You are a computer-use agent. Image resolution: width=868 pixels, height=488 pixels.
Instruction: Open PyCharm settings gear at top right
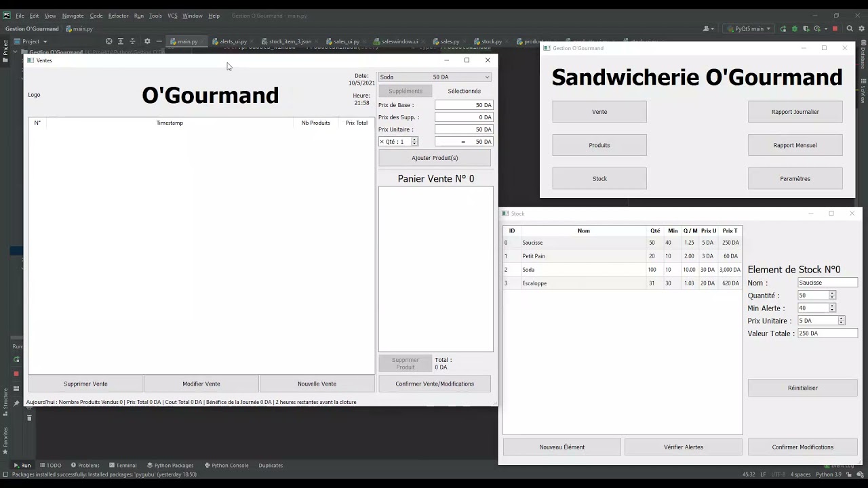click(x=861, y=29)
